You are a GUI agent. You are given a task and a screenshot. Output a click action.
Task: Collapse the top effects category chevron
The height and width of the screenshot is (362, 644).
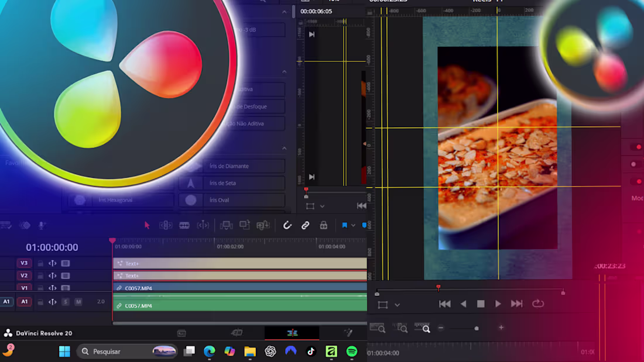[x=284, y=12]
